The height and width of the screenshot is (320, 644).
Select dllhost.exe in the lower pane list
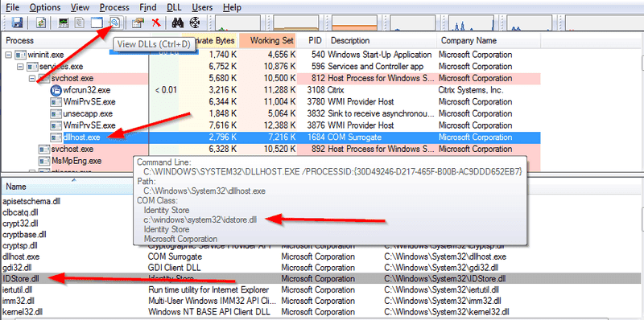point(21,256)
